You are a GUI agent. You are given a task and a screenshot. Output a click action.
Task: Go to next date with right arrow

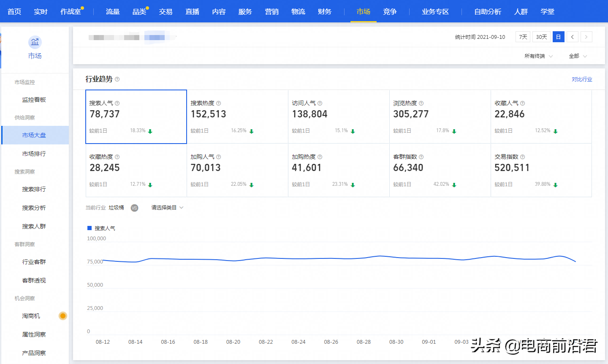point(586,37)
